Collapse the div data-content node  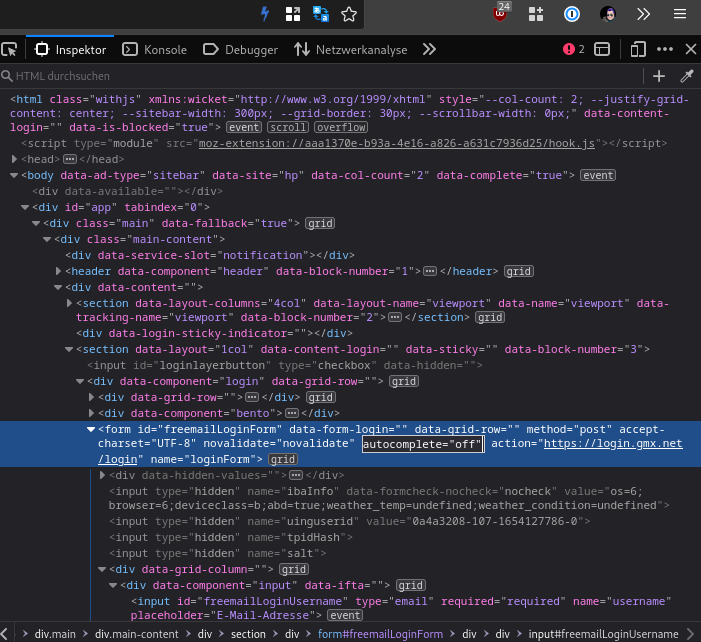(58, 287)
